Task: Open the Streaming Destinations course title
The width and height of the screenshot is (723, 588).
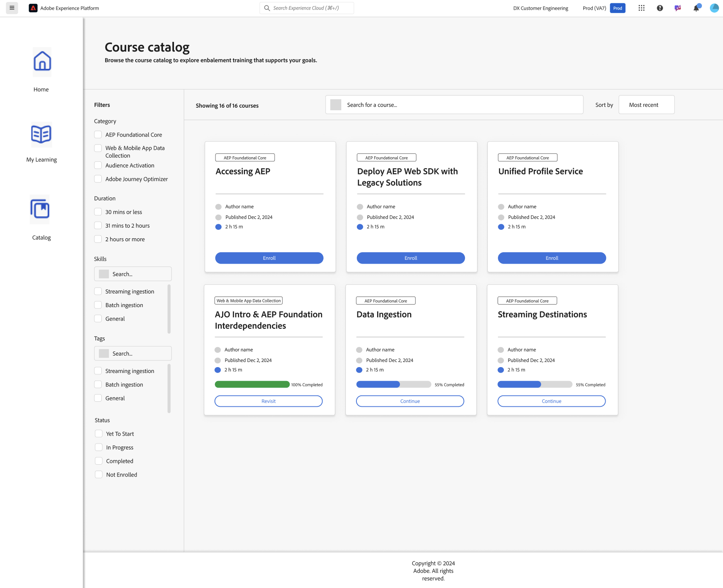Action: click(x=542, y=315)
